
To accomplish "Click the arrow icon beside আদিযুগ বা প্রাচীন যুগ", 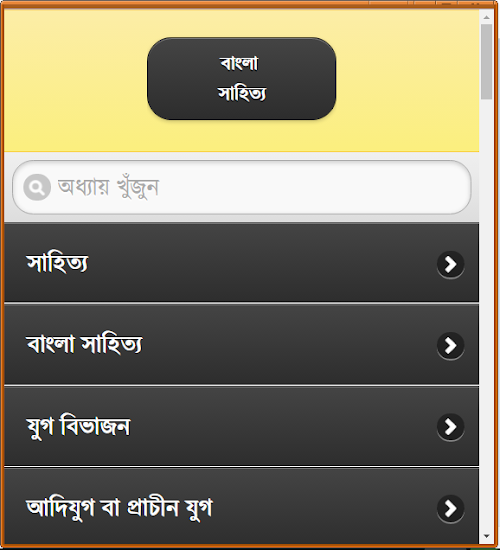I will pyautogui.click(x=451, y=509).
